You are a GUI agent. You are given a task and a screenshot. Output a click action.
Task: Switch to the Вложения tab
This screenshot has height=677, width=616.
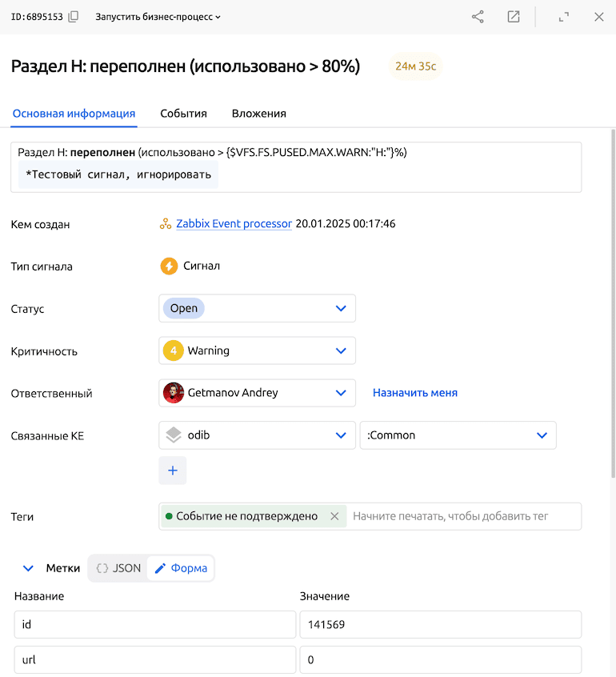(258, 114)
